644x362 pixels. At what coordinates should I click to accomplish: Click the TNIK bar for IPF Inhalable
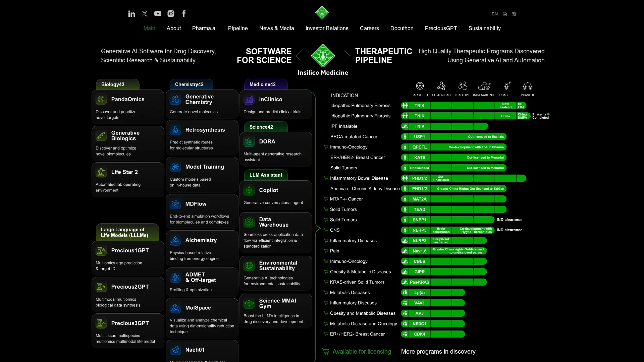[x=419, y=126]
